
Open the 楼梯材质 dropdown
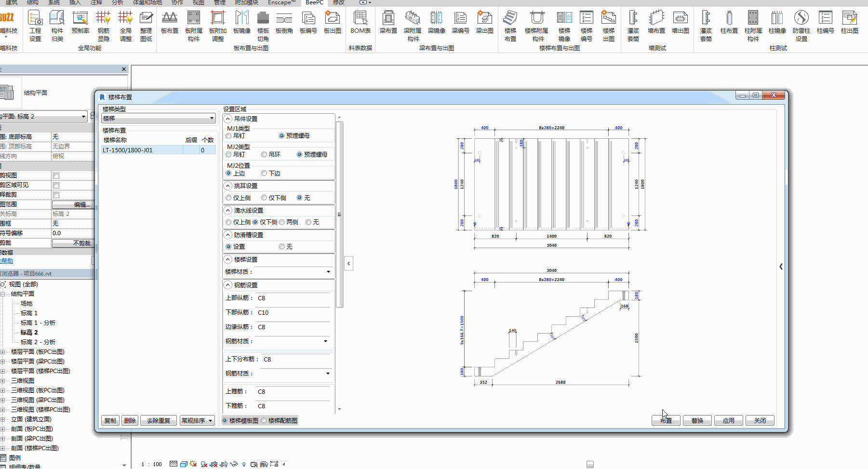point(293,272)
